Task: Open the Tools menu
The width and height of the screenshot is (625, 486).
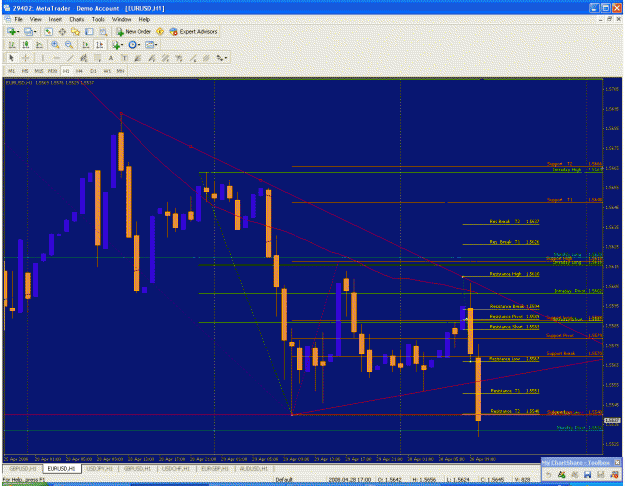Action: (x=98, y=19)
